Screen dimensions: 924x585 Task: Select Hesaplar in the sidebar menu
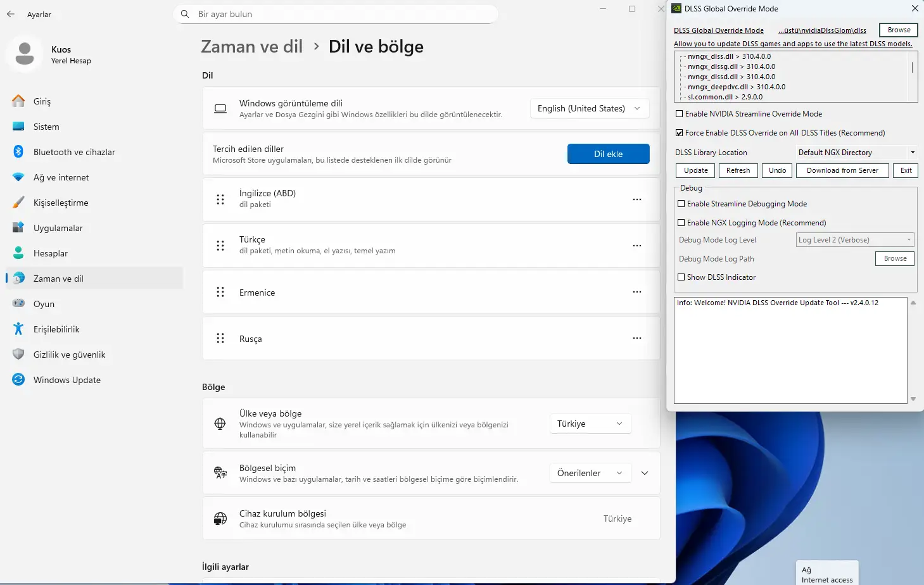[50, 253]
